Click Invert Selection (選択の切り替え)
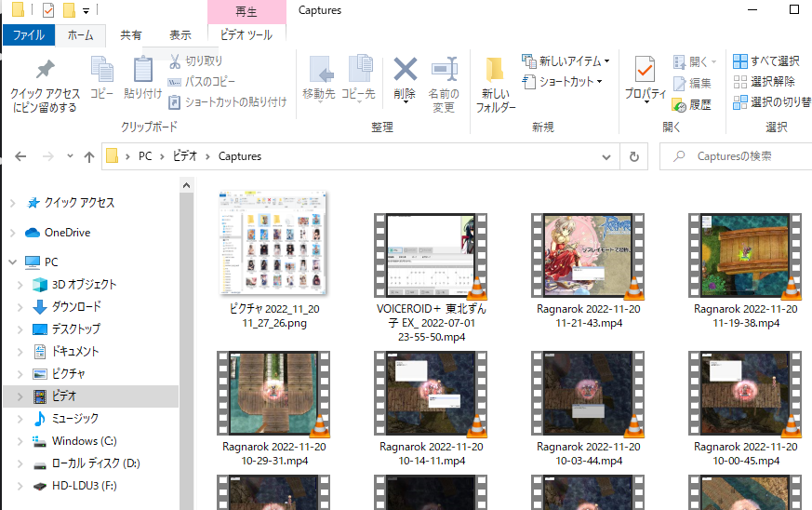This screenshot has height=510, width=812. coord(772,102)
